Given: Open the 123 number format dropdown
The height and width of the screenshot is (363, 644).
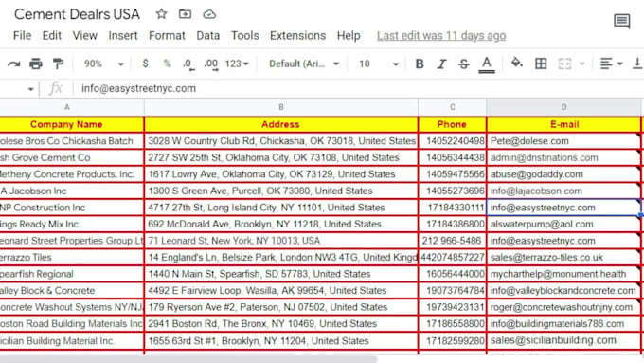Looking at the screenshot, I should 237,64.
